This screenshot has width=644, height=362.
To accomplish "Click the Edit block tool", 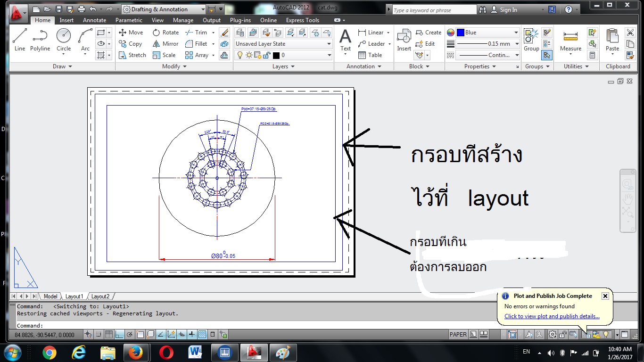I will click(x=425, y=44).
